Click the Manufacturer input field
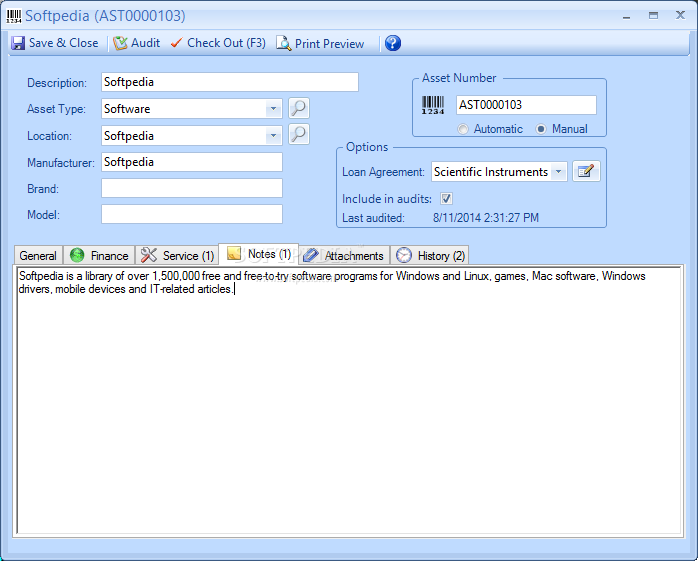The width and height of the screenshot is (698, 561). click(x=192, y=162)
